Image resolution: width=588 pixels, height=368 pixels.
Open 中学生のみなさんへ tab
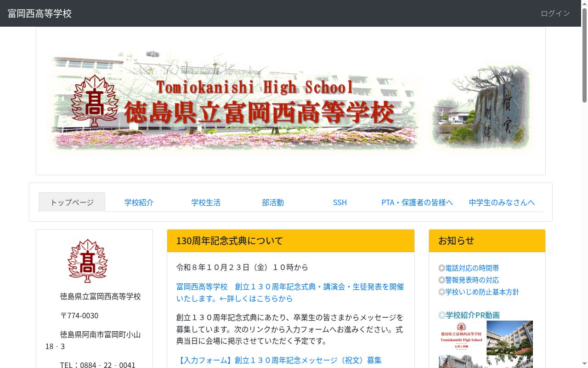click(502, 202)
